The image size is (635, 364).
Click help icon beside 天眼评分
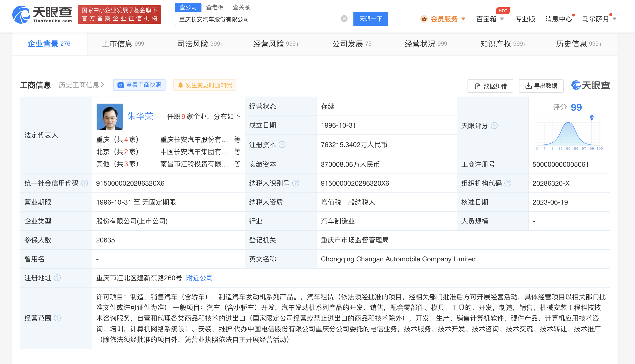click(494, 125)
